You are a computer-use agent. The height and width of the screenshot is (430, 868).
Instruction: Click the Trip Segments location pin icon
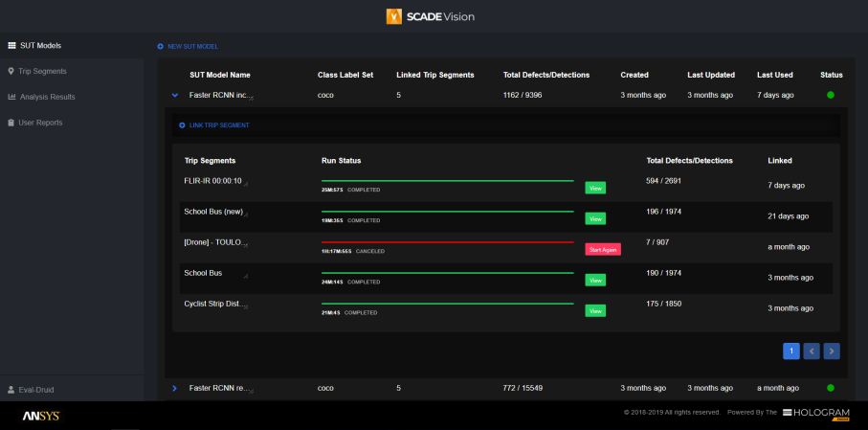click(11, 71)
